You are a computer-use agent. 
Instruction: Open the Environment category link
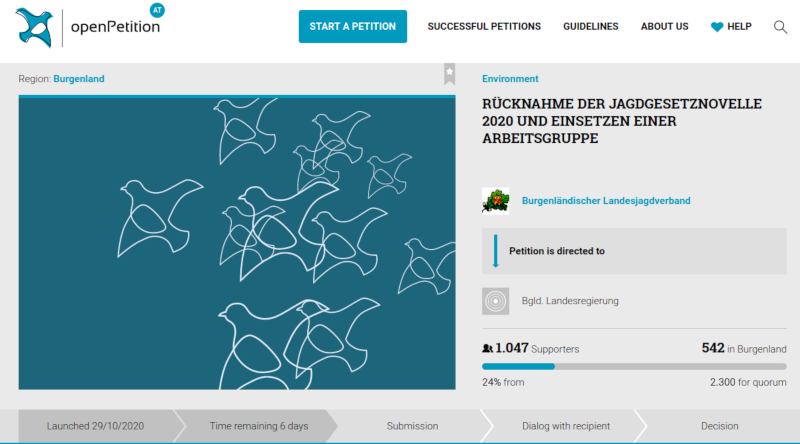point(510,79)
